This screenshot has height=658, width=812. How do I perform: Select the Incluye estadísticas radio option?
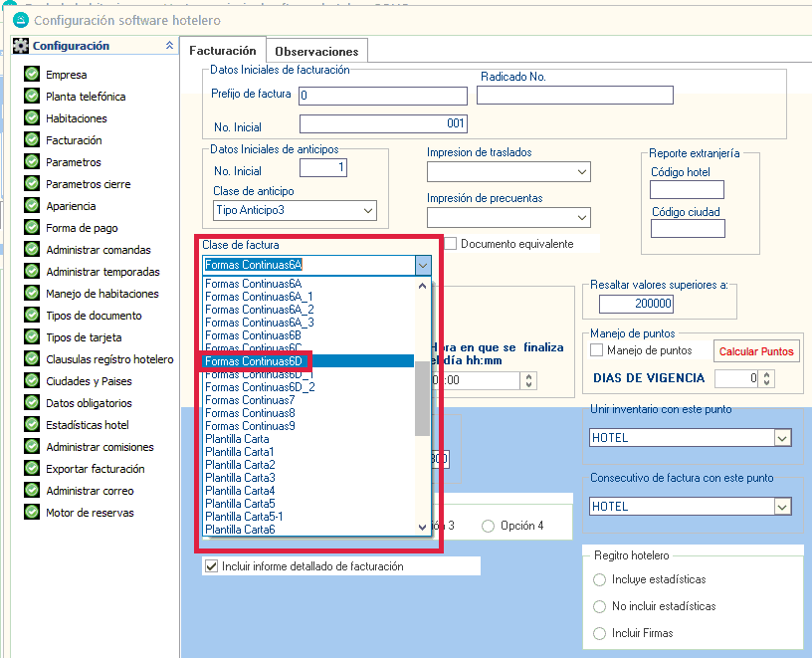click(599, 579)
